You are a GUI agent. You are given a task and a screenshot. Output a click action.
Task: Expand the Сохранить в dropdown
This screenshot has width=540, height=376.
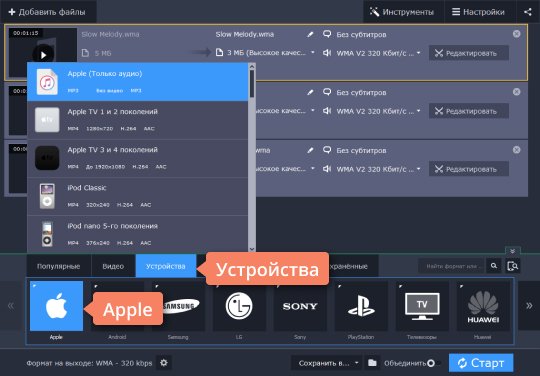[x=327, y=363]
